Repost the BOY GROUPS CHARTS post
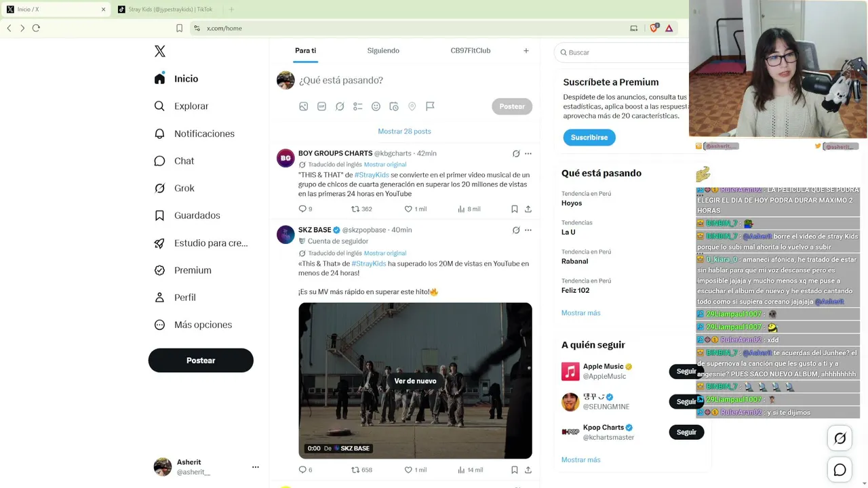This screenshot has width=868, height=488. (x=361, y=209)
